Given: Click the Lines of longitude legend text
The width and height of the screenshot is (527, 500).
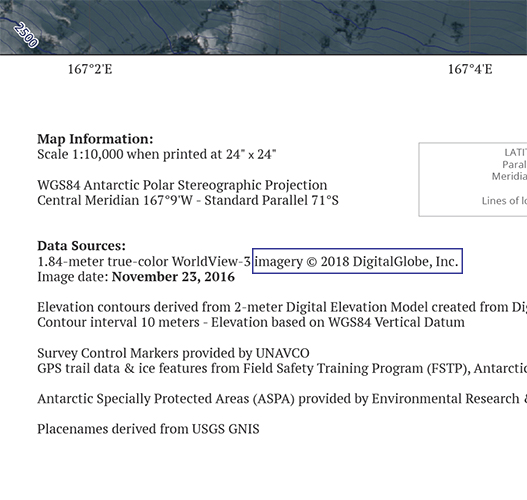Looking at the screenshot, I should click(x=504, y=201).
